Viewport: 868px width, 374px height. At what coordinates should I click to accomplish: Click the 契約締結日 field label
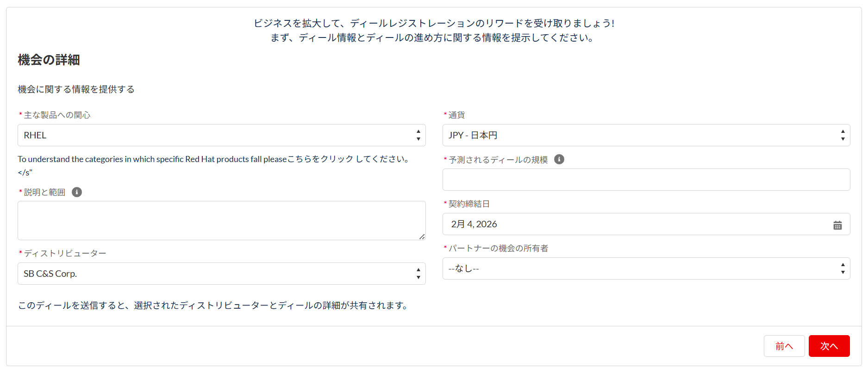tap(469, 204)
